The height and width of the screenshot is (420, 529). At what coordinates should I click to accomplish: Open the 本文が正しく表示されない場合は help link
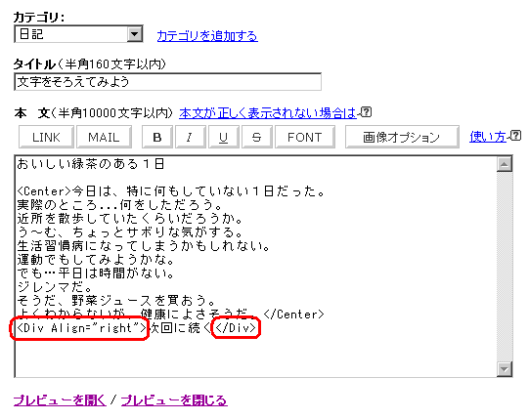(268, 113)
